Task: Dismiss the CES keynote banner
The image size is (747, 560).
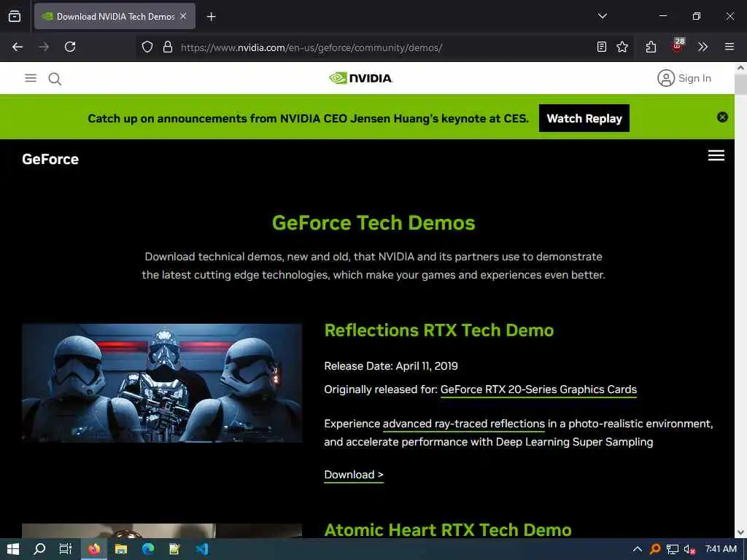Action: pyautogui.click(x=722, y=117)
